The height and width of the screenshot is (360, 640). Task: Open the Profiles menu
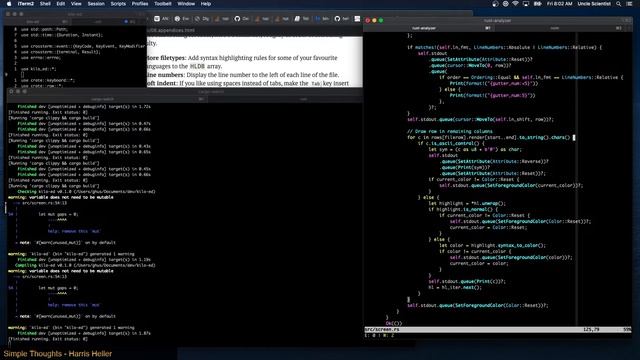click(140, 4)
